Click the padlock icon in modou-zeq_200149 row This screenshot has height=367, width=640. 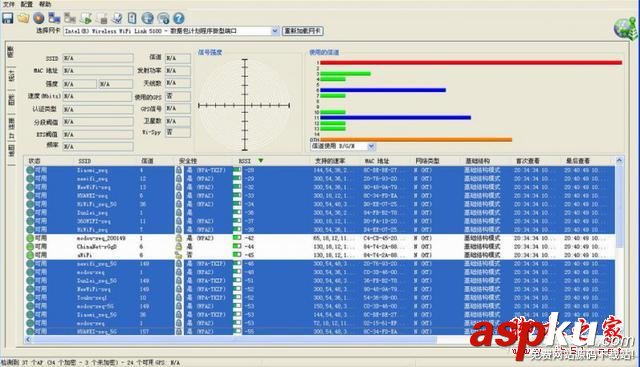point(179,238)
